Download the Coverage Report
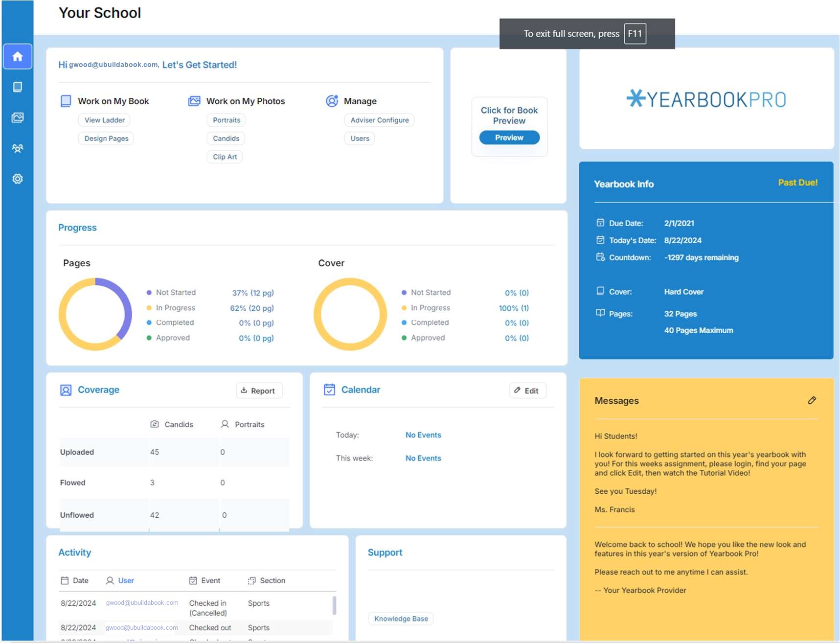 259,390
